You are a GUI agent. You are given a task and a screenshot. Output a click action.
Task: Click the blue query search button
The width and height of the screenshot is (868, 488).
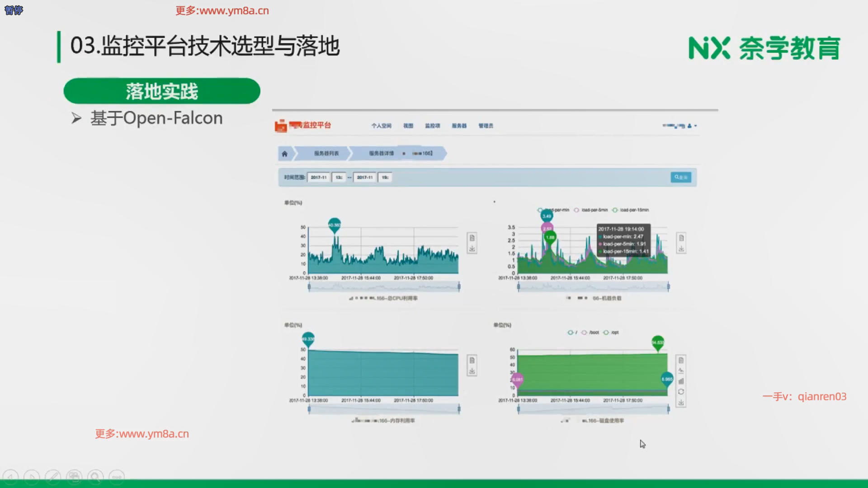pos(680,177)
